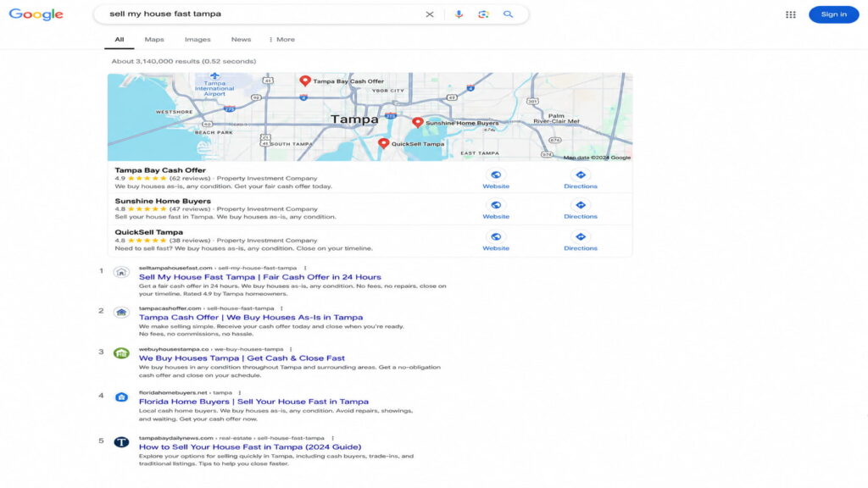Open options menu for webuyhousestampa.co result
Screen dimensions: 868x488
[292, 350]
